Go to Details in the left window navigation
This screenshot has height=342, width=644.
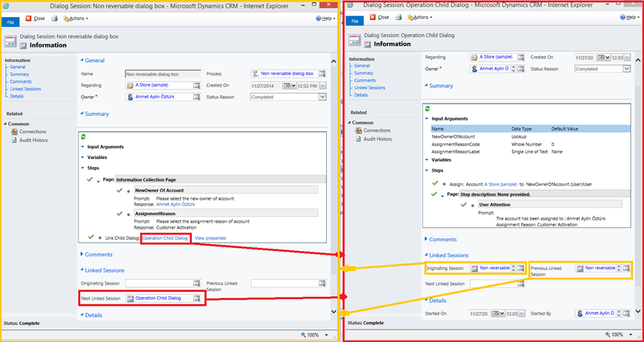pos(17,96)
